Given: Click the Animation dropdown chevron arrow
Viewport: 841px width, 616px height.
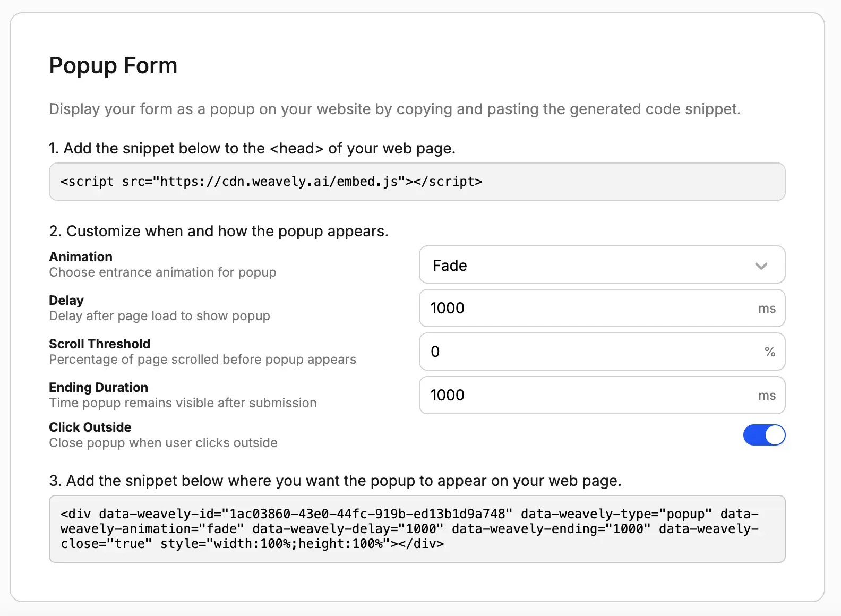Looking at the screenshot, I should [761, 266].
